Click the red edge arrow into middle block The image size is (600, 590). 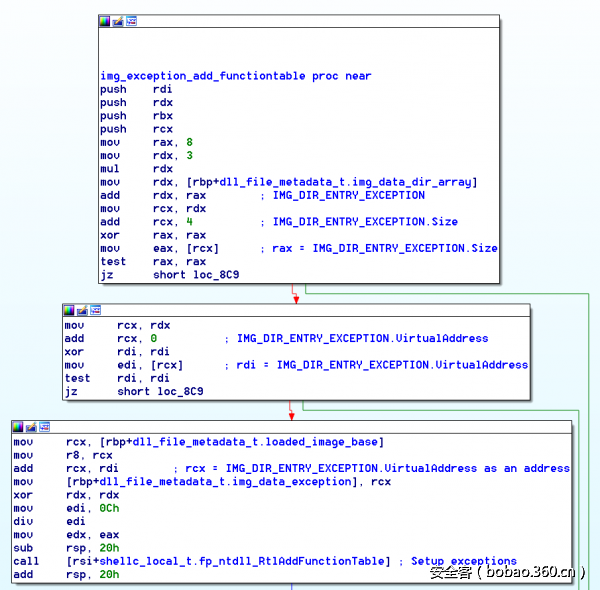pos(294,296)
